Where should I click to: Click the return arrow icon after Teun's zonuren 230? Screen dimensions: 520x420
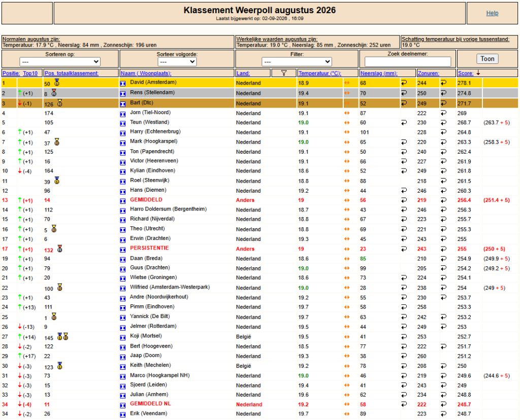coord(443,123)
